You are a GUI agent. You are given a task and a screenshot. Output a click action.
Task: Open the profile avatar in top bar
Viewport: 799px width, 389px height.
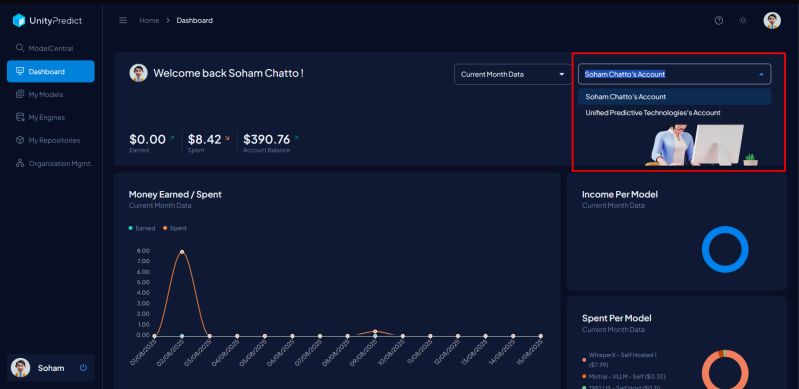tap(772, 20)
